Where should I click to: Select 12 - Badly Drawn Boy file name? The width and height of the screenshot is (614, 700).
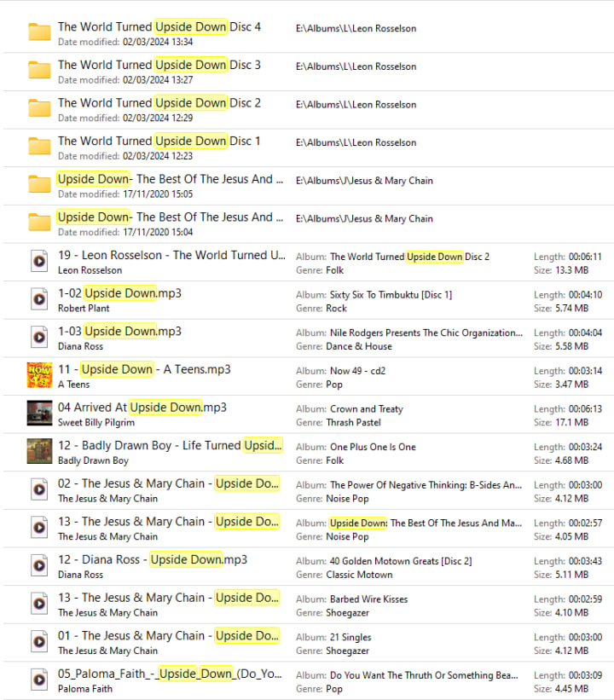tap(171, 446)
